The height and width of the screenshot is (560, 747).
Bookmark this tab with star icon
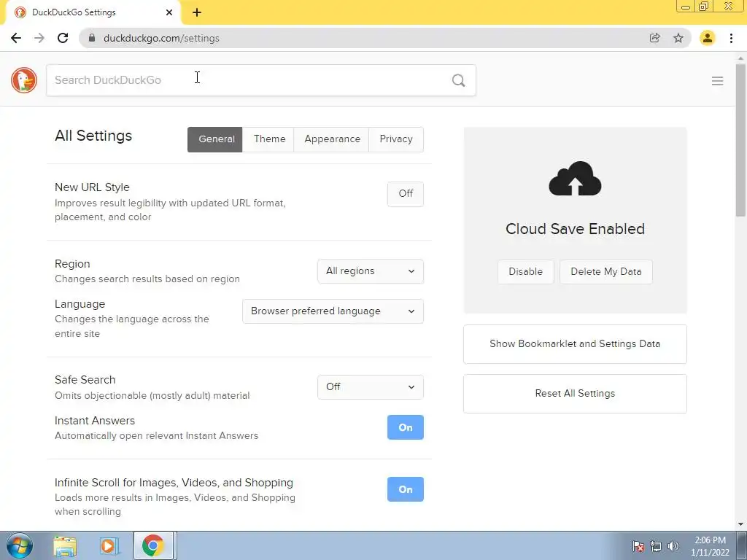click(678, 38)
